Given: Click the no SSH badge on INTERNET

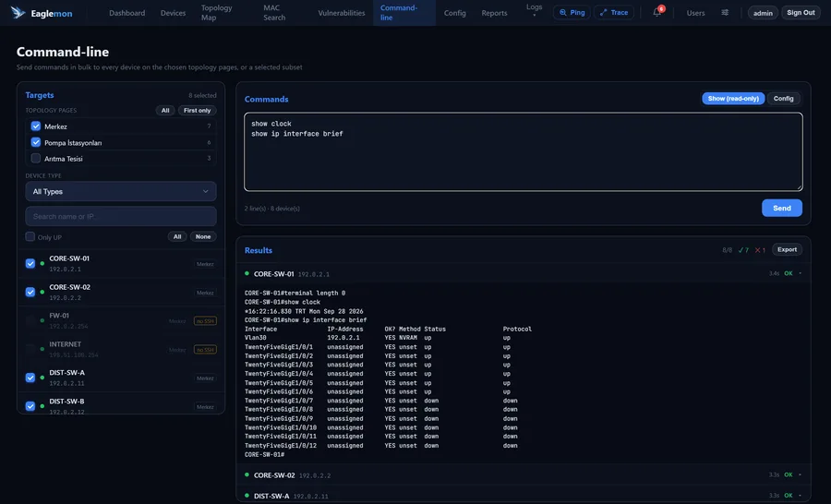Looking at the screenshot, I should [205, 350].
